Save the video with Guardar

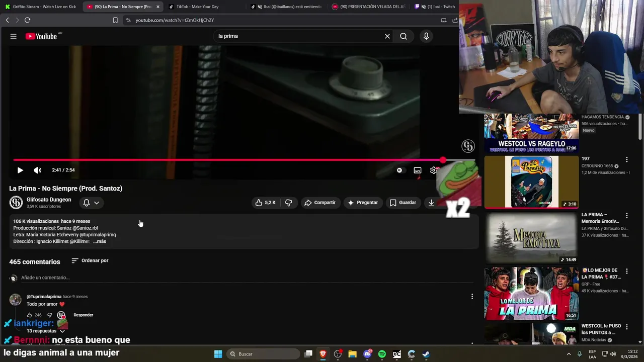pos(403,203)
